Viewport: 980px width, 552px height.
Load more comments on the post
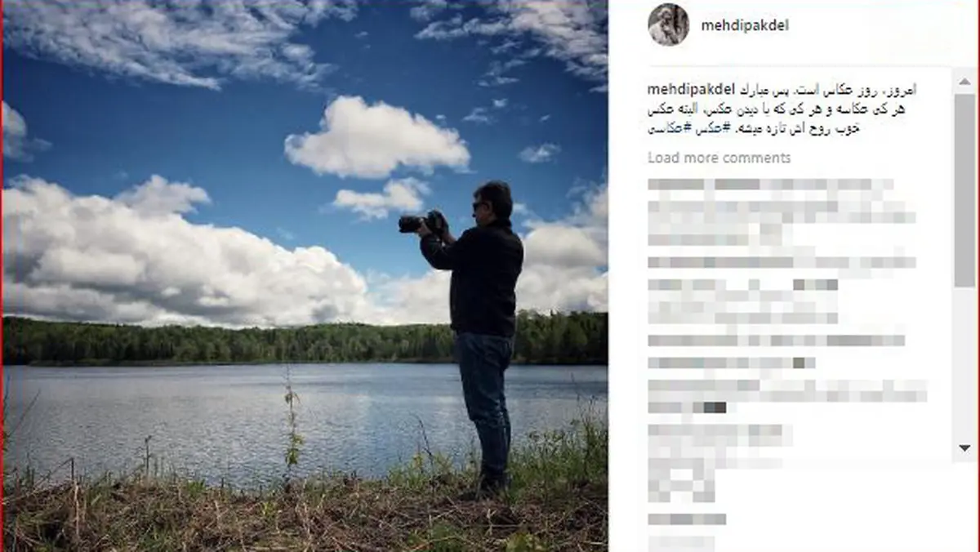[719, 158]
